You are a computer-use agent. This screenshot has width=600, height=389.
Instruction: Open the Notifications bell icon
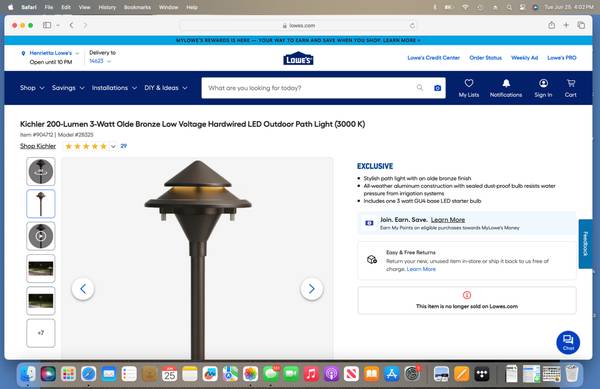[x=506, y=83]
